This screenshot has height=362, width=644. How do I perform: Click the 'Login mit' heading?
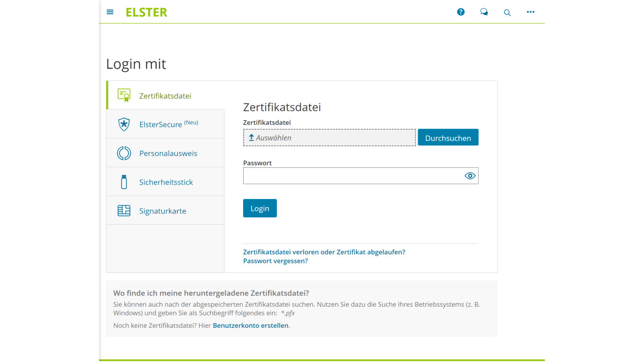136,64
